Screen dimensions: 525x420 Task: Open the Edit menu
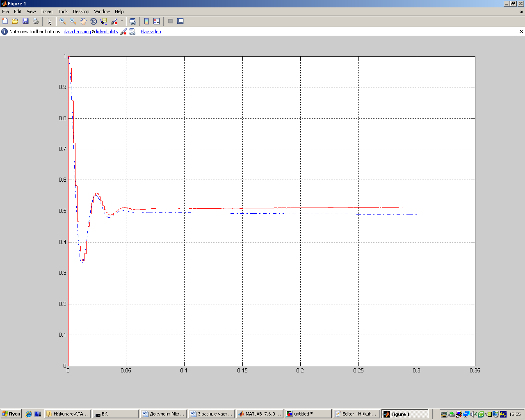point(18,11)
